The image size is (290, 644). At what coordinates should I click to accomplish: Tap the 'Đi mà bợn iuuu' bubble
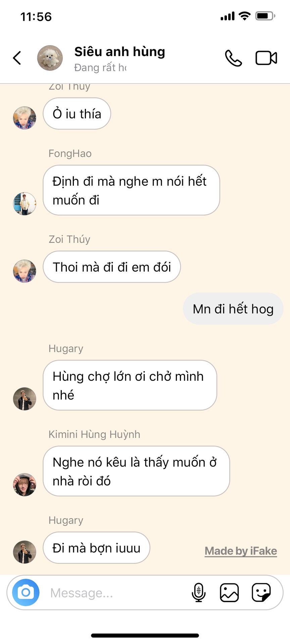pos(96,547)
